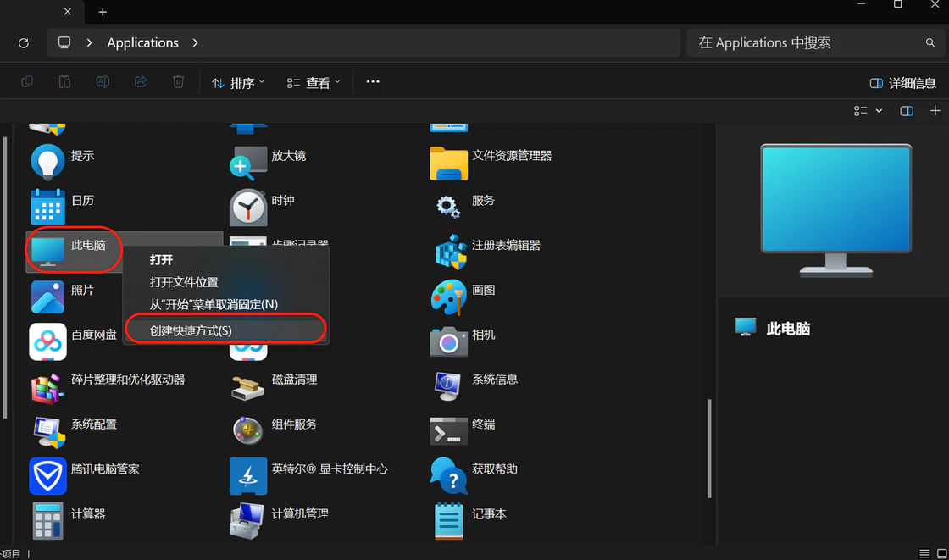Open the 查看 view dropdown

click(x=314, y=83)
